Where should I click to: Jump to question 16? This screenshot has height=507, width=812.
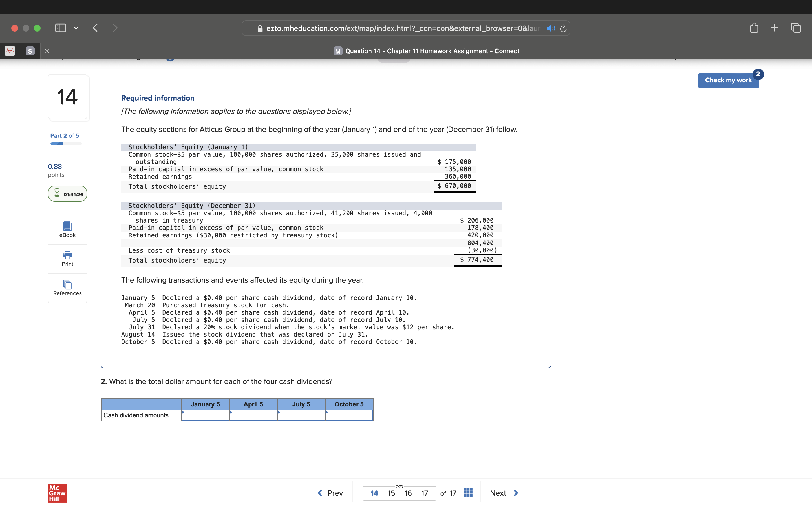point(408,493)
